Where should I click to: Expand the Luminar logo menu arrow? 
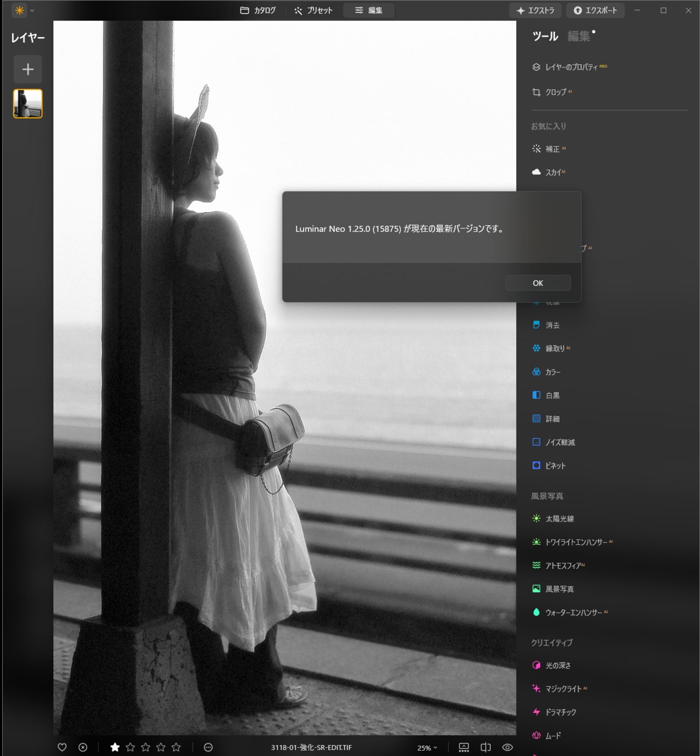tap(31, 10)
